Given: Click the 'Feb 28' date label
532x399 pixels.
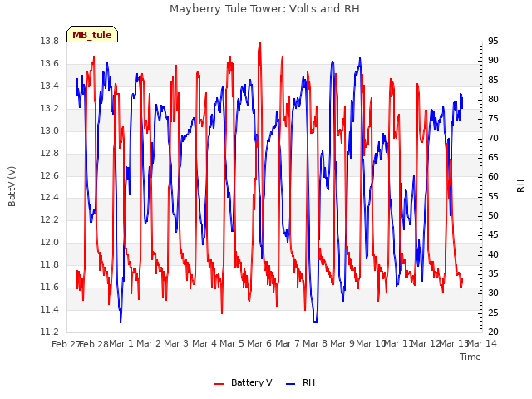Looking at the screenshot, I should (x=94, y=344).
